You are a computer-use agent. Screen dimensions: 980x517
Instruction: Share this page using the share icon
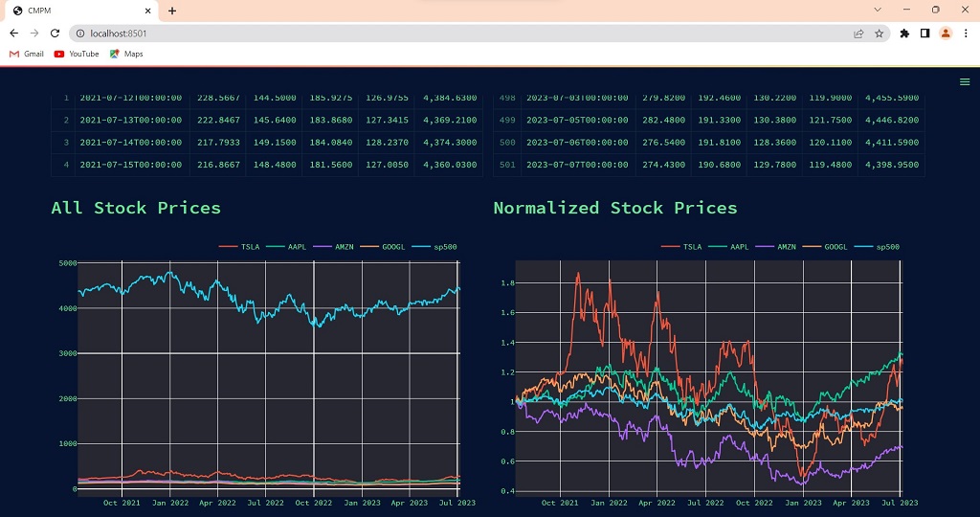pyautogui.click(x=858, y=34)
